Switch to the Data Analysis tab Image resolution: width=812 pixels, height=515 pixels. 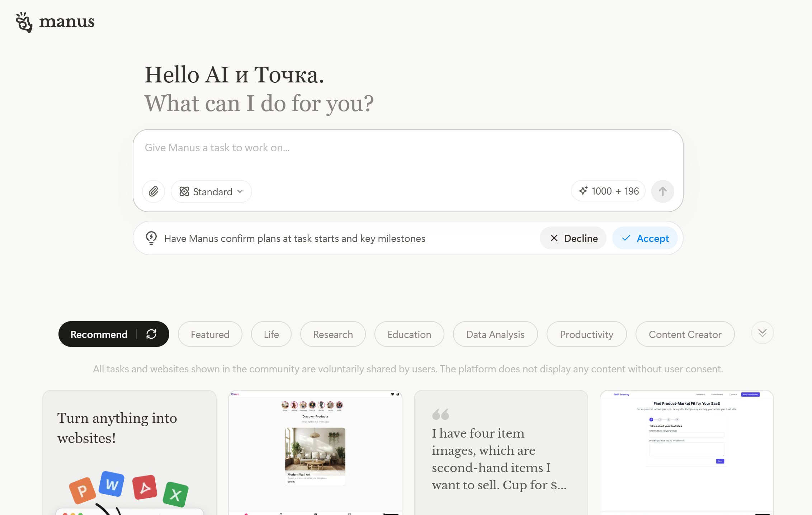pos(495,334)
